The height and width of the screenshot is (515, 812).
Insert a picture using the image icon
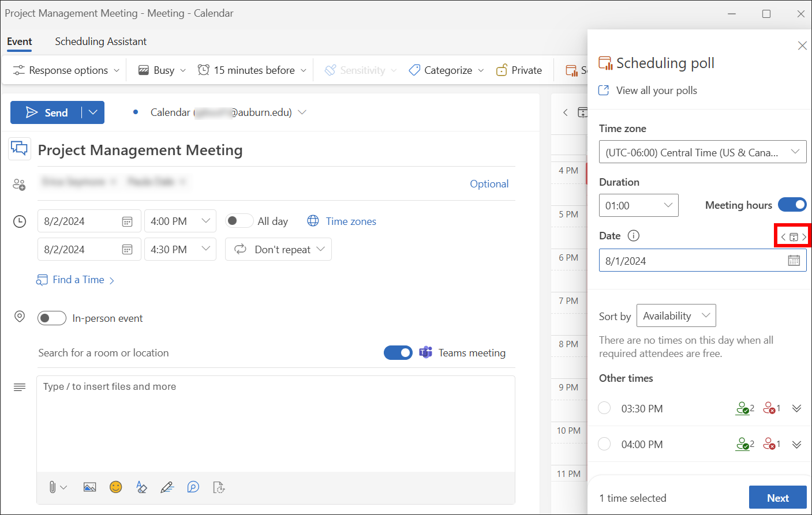pyautogui.click(x=89, y=487)
